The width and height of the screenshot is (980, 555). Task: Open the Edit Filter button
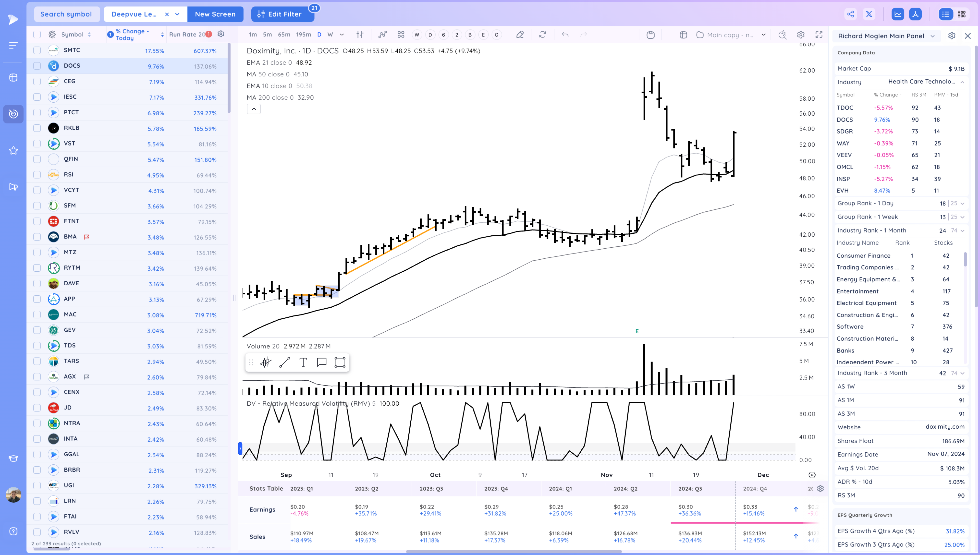(x=282, y=14)
